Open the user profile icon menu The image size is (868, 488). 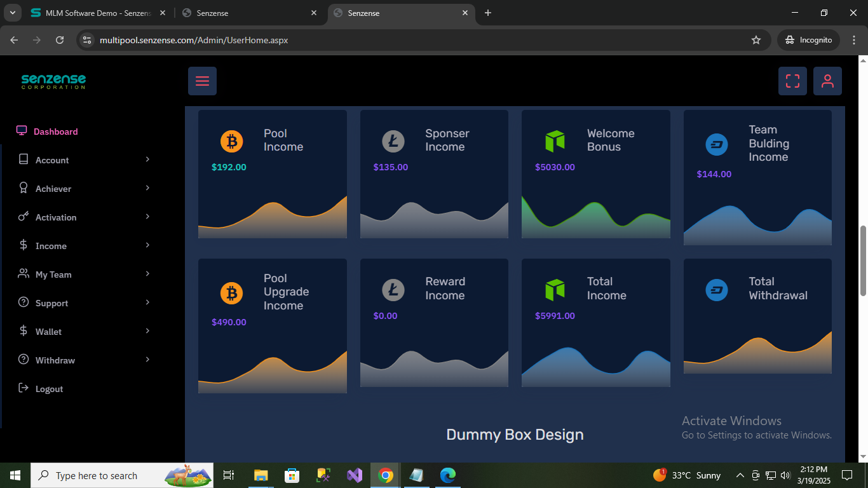827,81
